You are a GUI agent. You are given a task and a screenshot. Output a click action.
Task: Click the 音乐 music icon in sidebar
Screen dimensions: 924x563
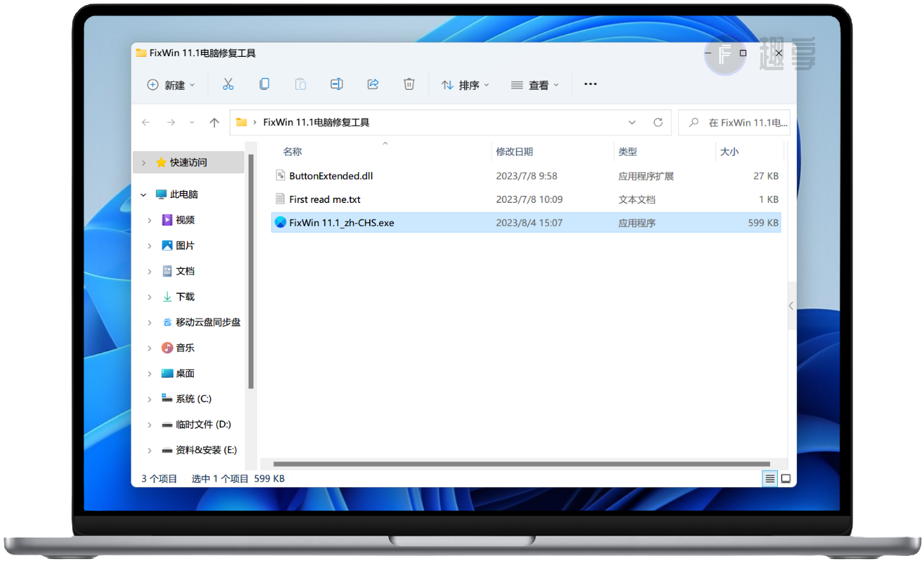pos(167,347)
